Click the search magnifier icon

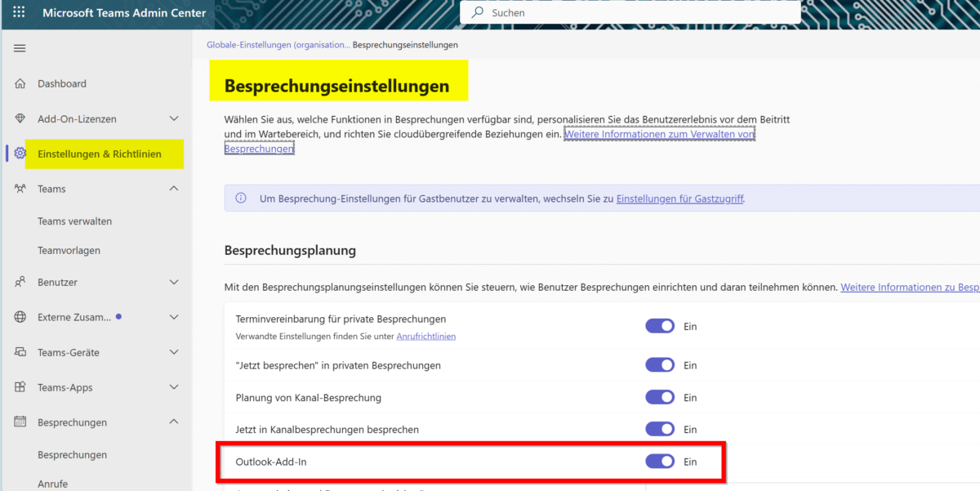coord(477,12)
